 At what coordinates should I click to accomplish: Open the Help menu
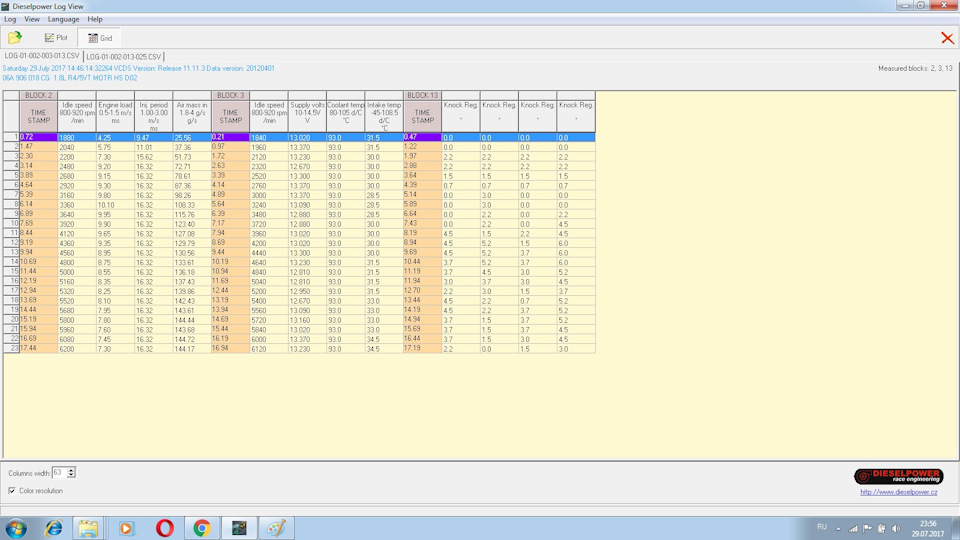95,19
